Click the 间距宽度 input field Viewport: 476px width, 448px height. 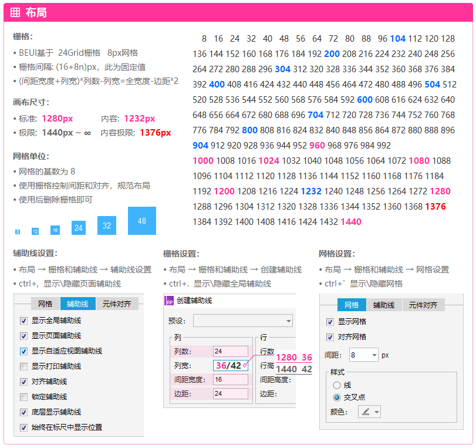(231, 380)
